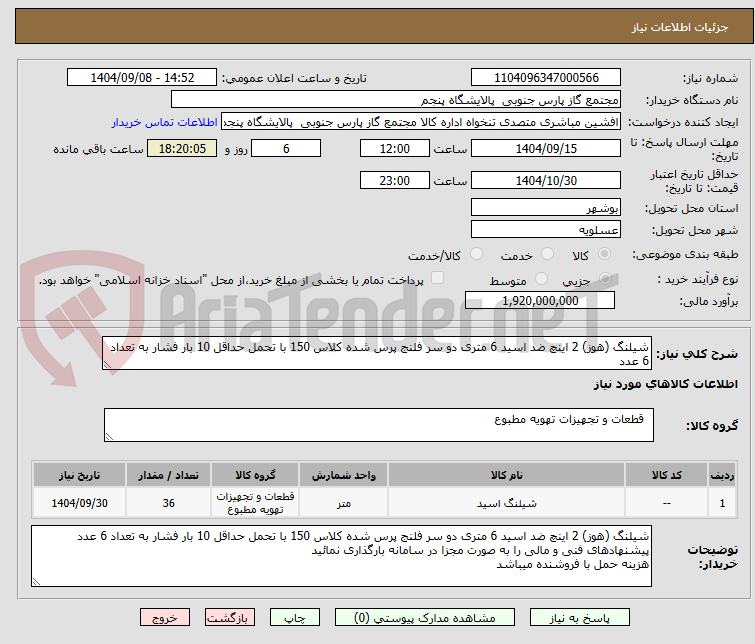Click the گروه کالا textarea
Image resolution: width=755 pixels, height=644 pixels.
[379, 425]
